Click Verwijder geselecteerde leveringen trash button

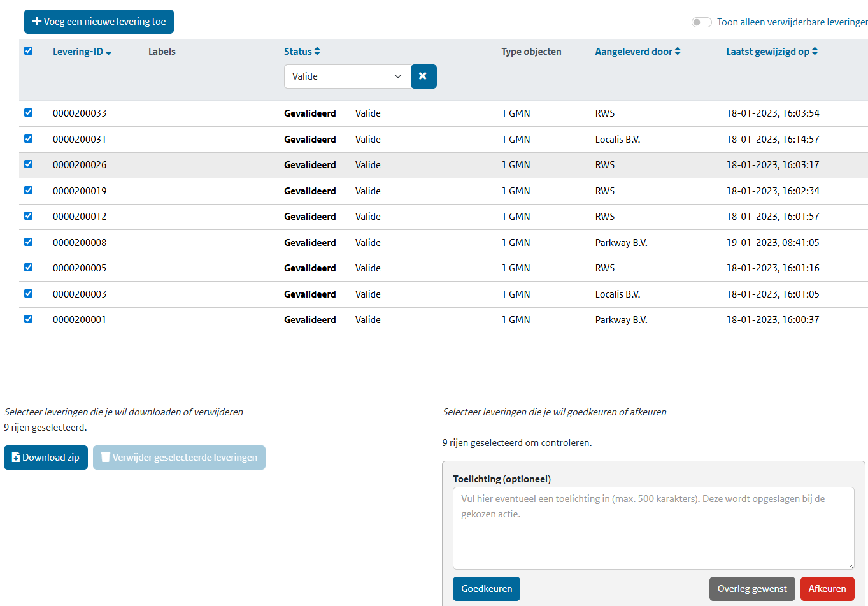179,458
